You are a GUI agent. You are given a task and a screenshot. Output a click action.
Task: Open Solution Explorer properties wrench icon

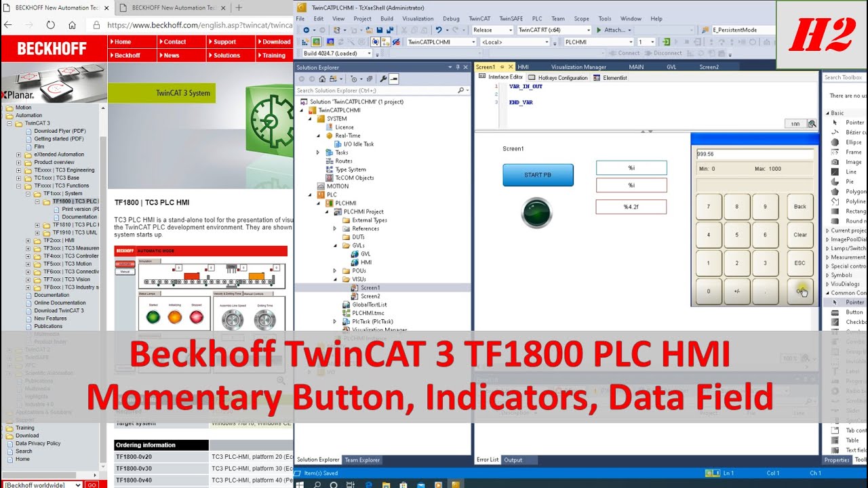383,79
